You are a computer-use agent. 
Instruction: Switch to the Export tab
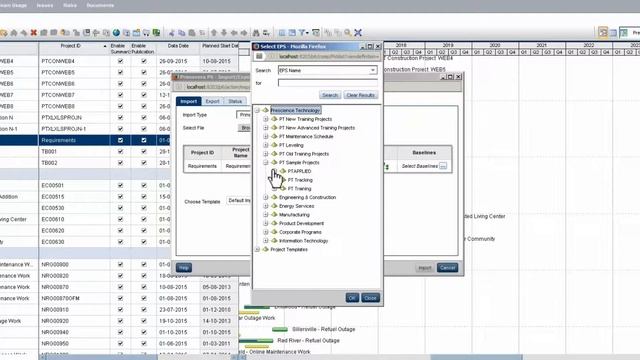[212, 101]
